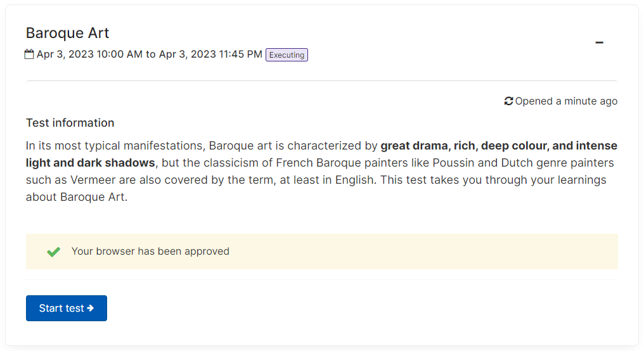Click the end time Apr 3, 2023 11:45 PM
644x351 pixels.
[210, 54]
